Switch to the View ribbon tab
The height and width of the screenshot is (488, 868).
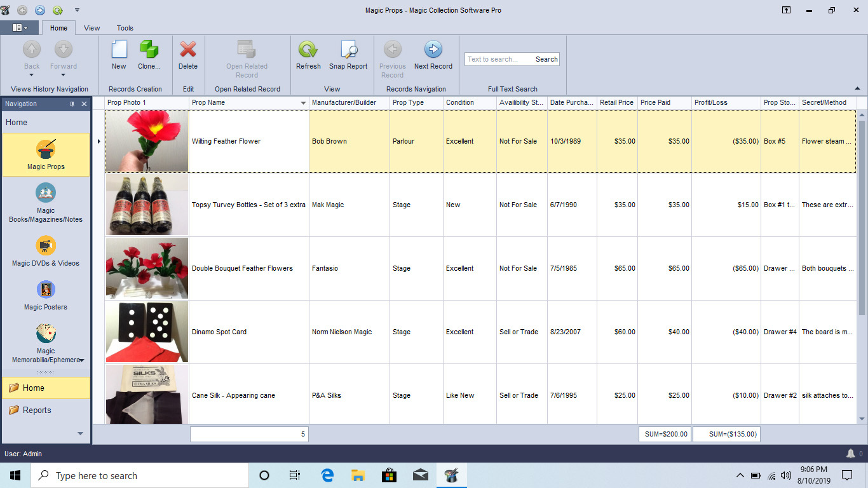click(x=92, y=28)
